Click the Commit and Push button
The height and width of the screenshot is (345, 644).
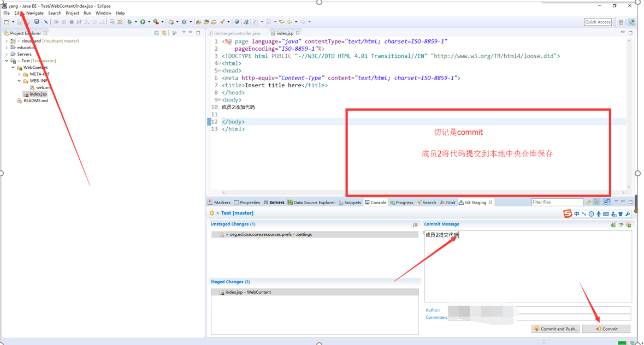pyautogui.click(x=556, y=329)
